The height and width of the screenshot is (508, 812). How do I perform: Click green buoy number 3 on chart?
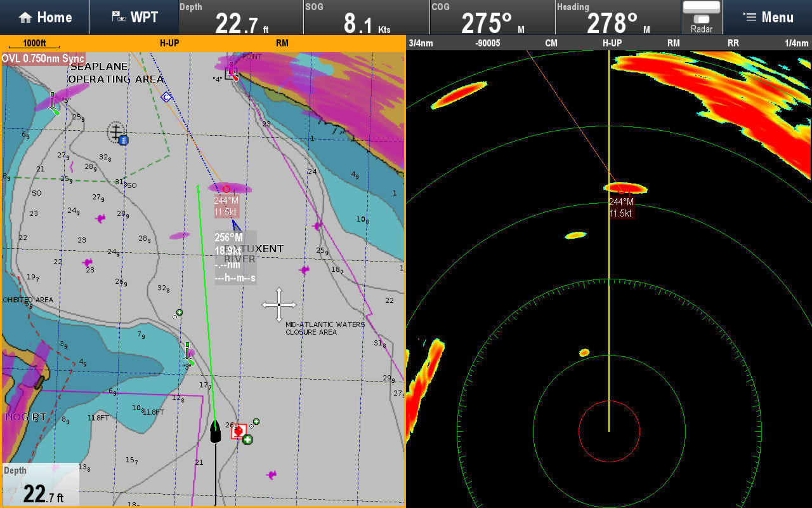point(189,355)
